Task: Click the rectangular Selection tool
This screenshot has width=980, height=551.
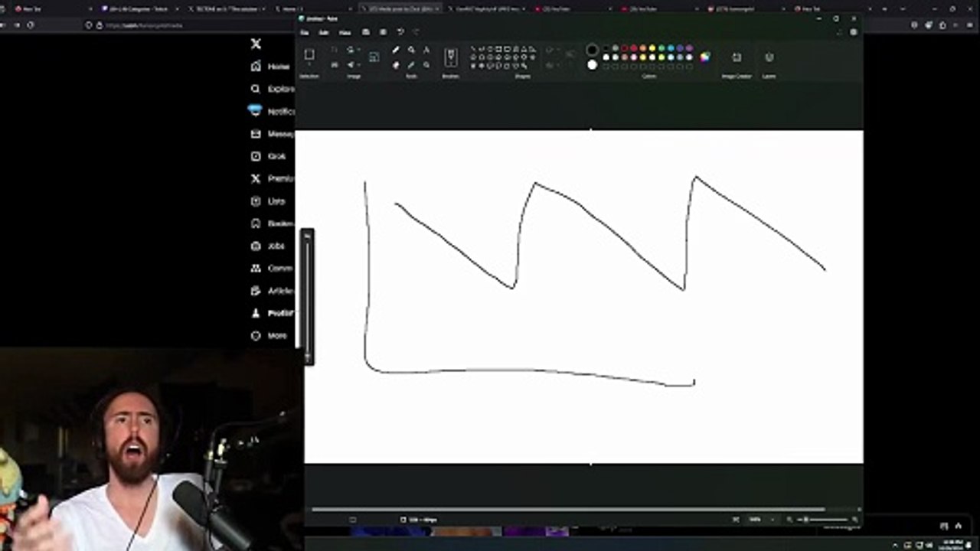Action: [x=309, y=54]
